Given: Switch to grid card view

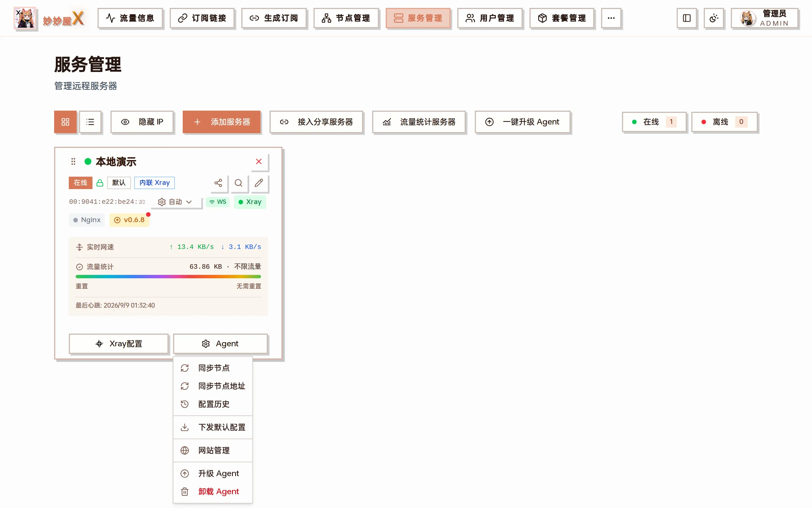Looking at the screenshot, I should tap(65, 122).
